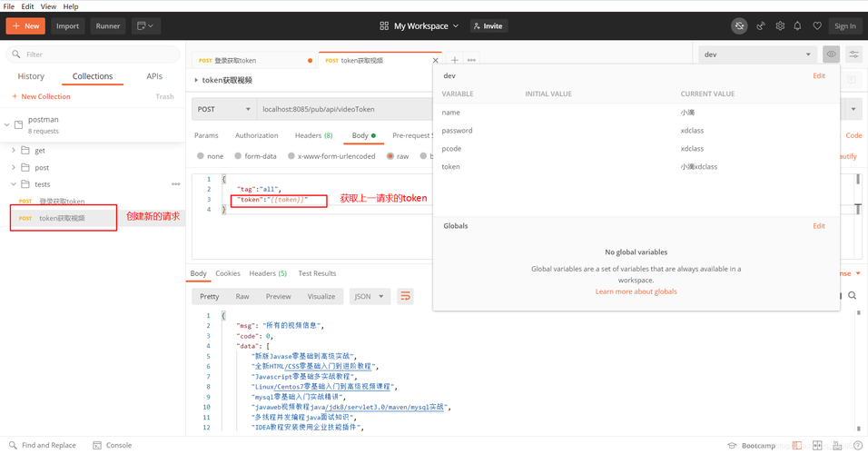This screenshot has width=868, height=454.
Task: Switch response view to Preview
Action: coord(278,296)
